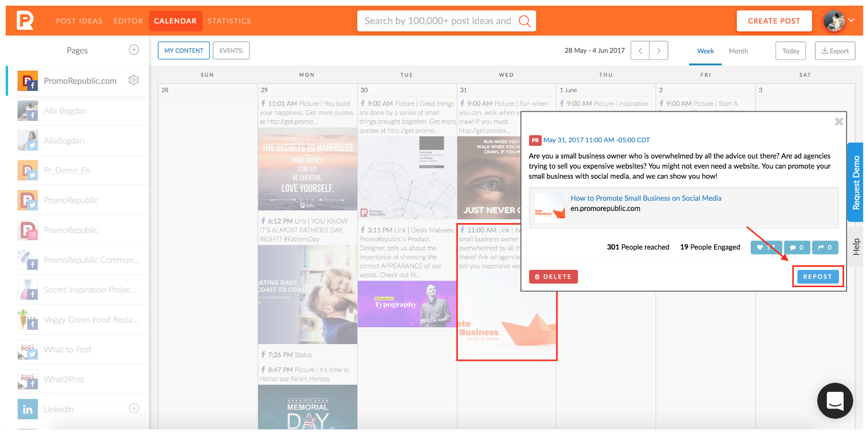This screenshot has width=868, height=433.
Task: Open PromoRepublic.com page settings gear
Action: [134, 80]
